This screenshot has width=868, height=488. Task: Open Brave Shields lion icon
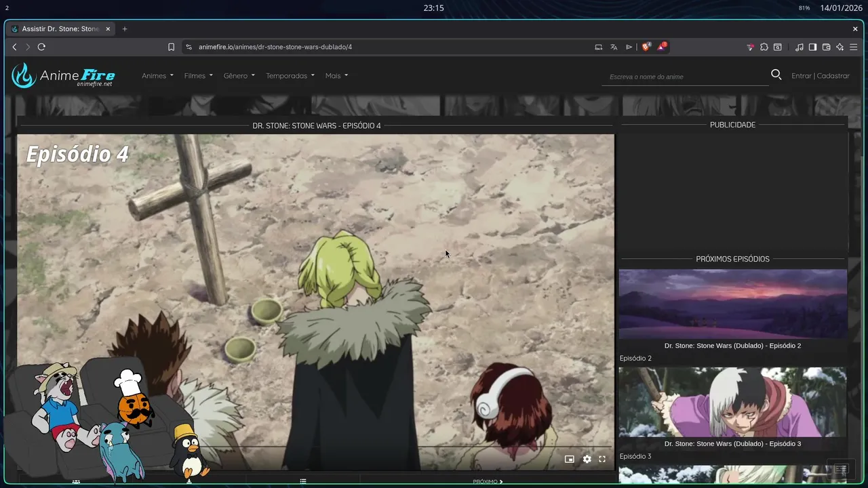pyautogui.click(x=646, y=47)
